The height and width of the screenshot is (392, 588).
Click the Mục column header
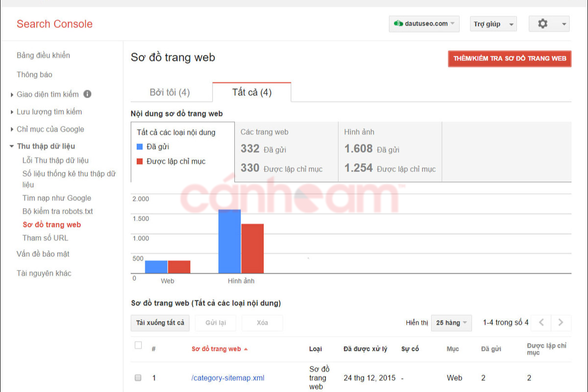click(452, 349)
